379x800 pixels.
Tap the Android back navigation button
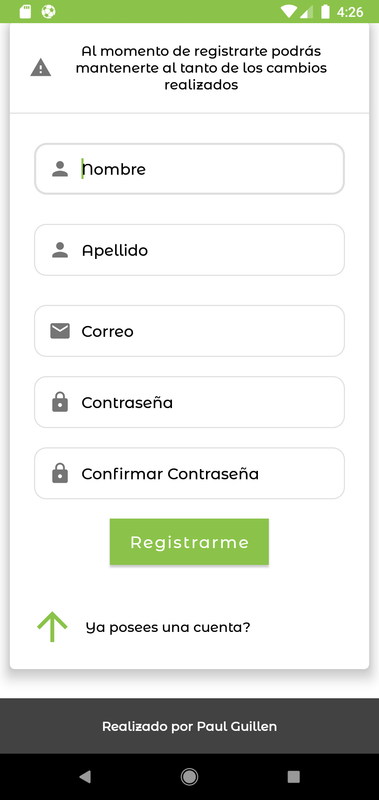(x=85, y=777)
